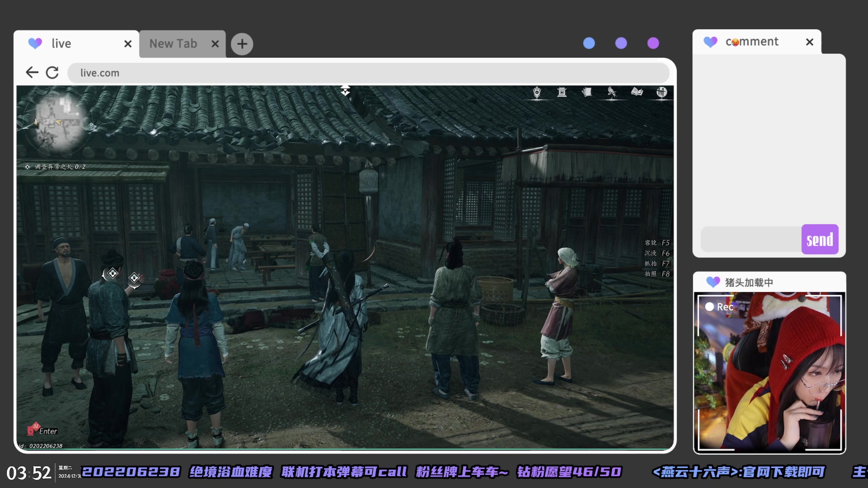
Task: Click the blue circle window dot
Action: (x=589, y=43)
